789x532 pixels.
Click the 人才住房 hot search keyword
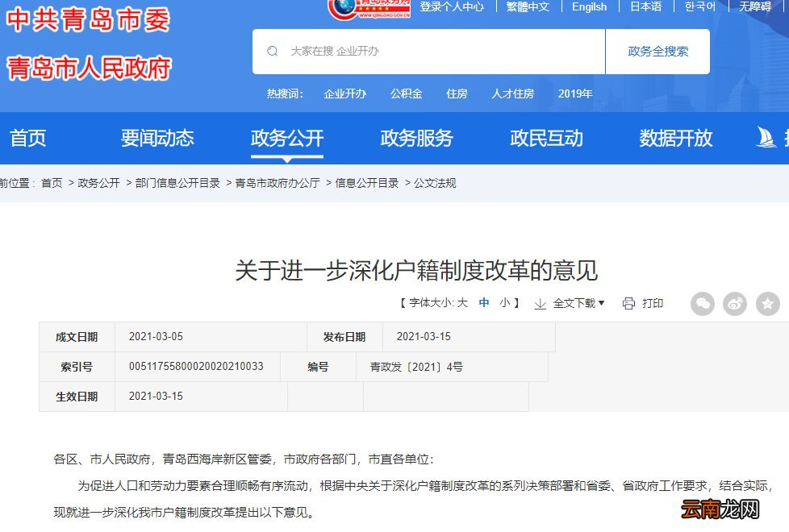click(512, 94)
